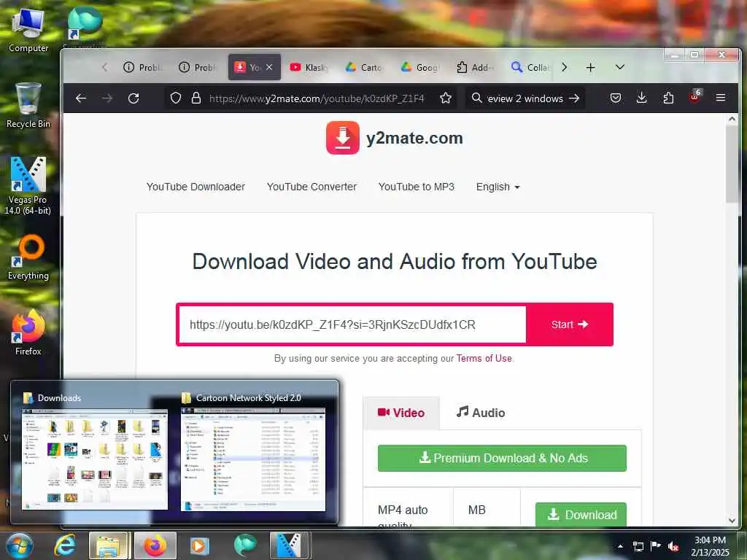The width and height of the screenshot is (747, 560).
Task: Select the Downloads window preview thumbnail
Action: [95, 459]
